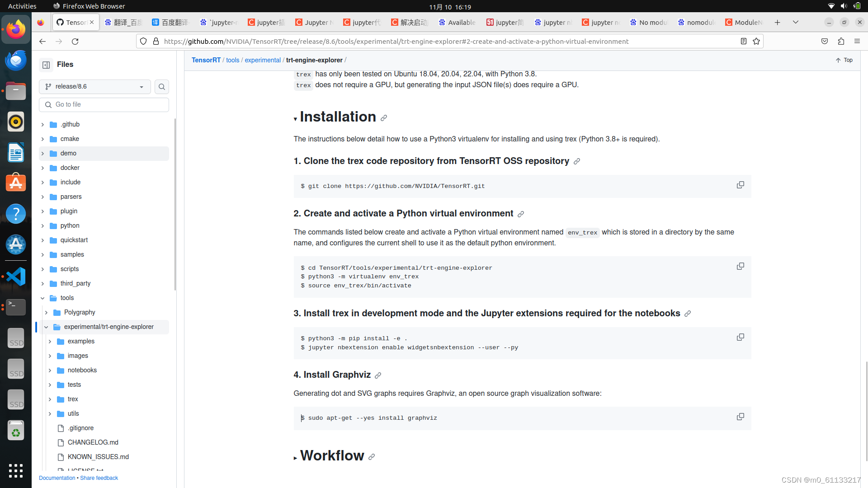Copy the graphviz install command
Image resolution: width=868 pixels, height=488 pixels.
click(740, 417)
